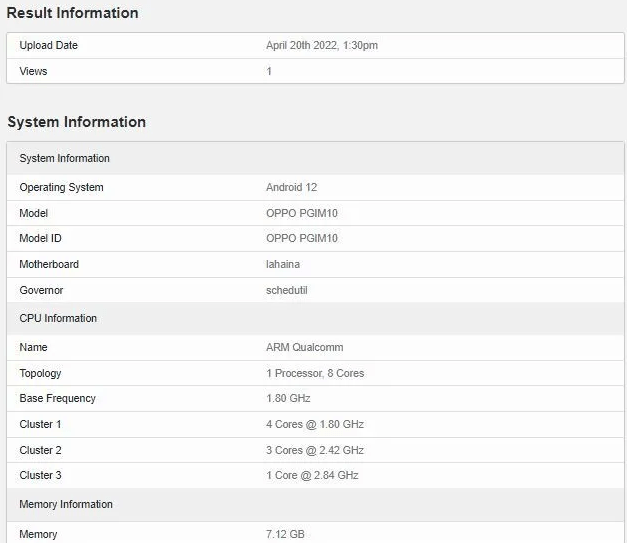Click the ARM Qualcomm value
Viewport: 627px width, 543px height.
305,347
